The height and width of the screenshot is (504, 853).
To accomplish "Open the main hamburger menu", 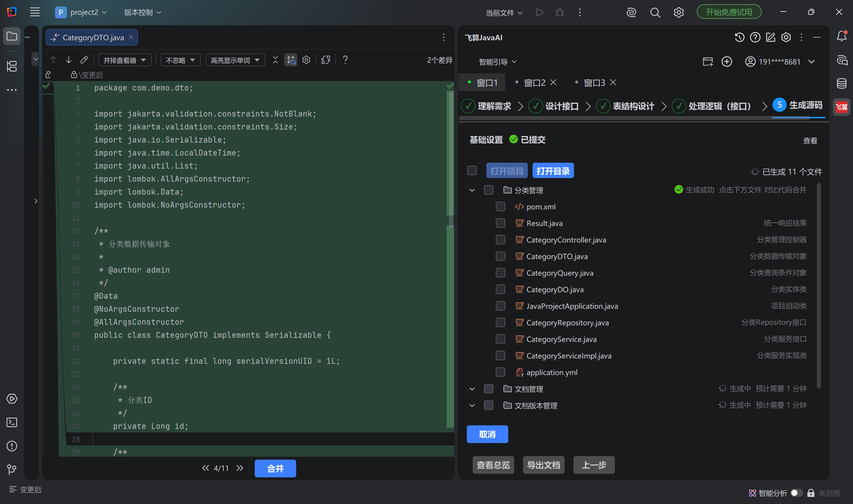I will point(35,12).
